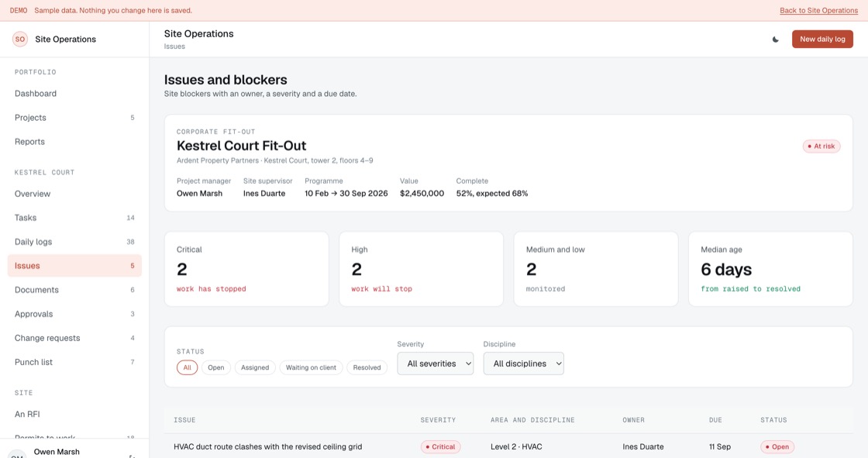Click the Level 2 · HVAC cell
868x458 pixels.
click(516, 447)
